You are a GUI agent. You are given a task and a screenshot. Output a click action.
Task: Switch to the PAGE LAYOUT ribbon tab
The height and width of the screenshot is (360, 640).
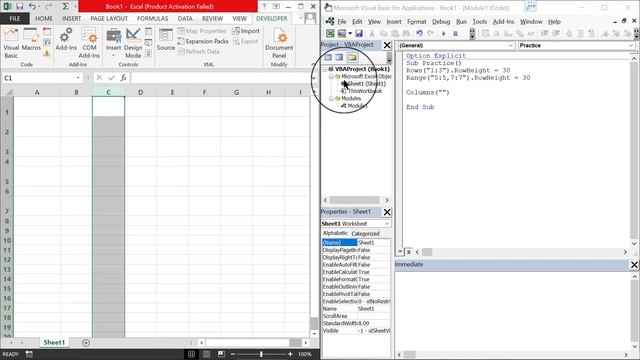109,19
